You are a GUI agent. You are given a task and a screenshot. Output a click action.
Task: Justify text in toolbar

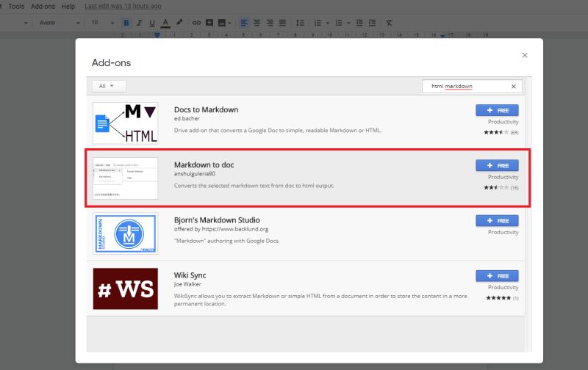282,23
